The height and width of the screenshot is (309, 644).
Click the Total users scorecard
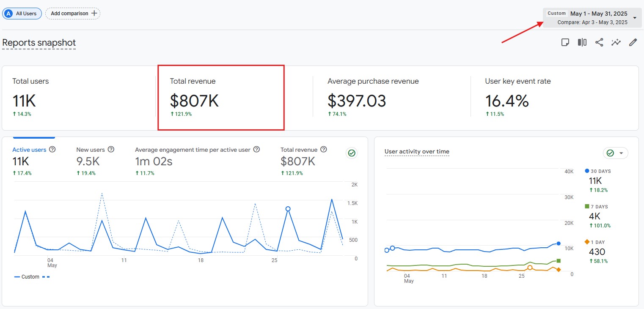(79, 98)
